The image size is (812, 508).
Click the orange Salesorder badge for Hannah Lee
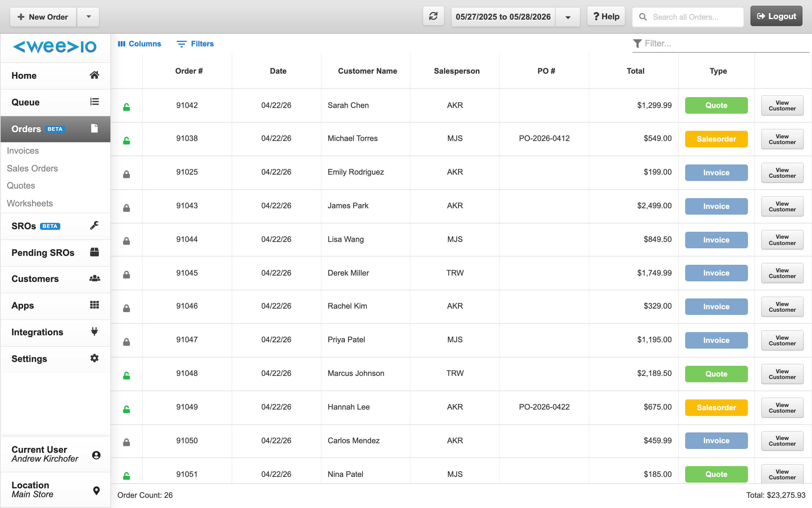[716, 407]
